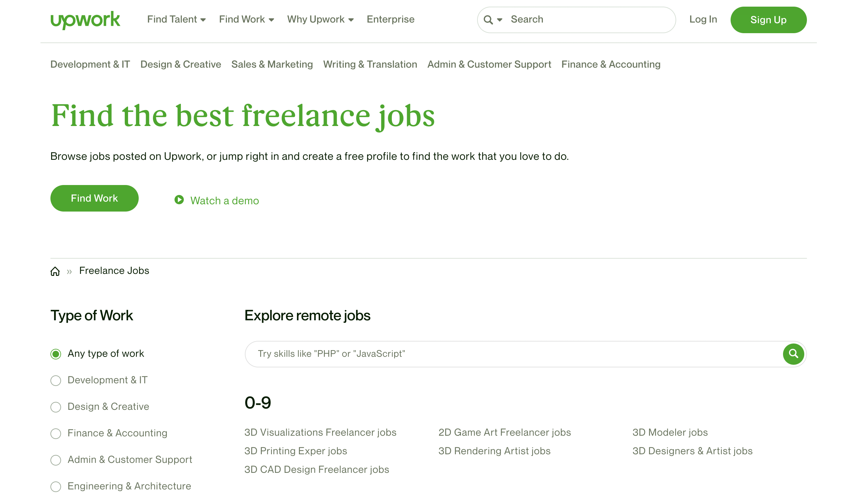Viewport: 860px width, 504px height.
Task: Open search type dropdown arrow
Action: 500,20
